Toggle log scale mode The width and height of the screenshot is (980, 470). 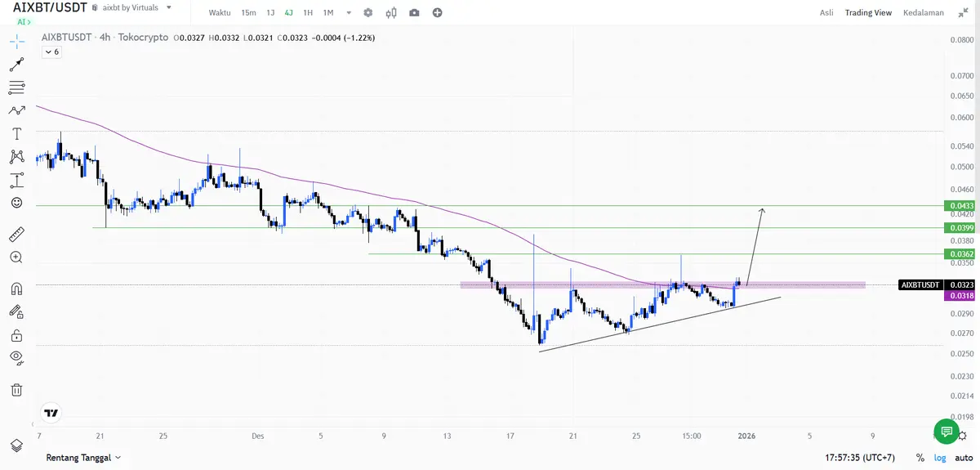pos(942,458)
